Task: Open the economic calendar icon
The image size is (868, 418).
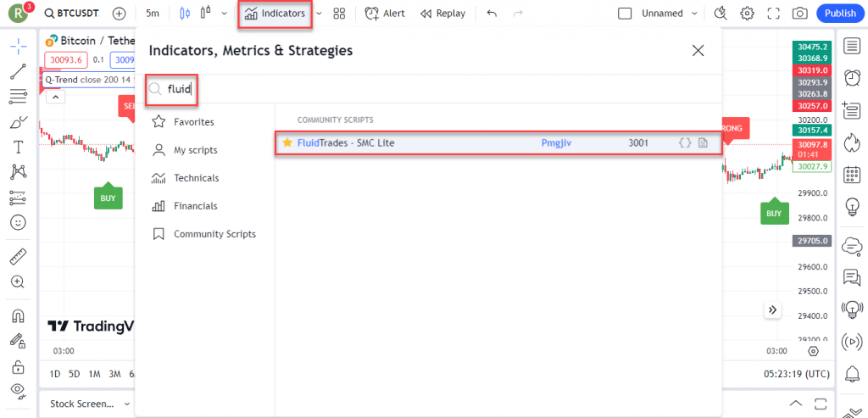Action: (x=851, y=175)
